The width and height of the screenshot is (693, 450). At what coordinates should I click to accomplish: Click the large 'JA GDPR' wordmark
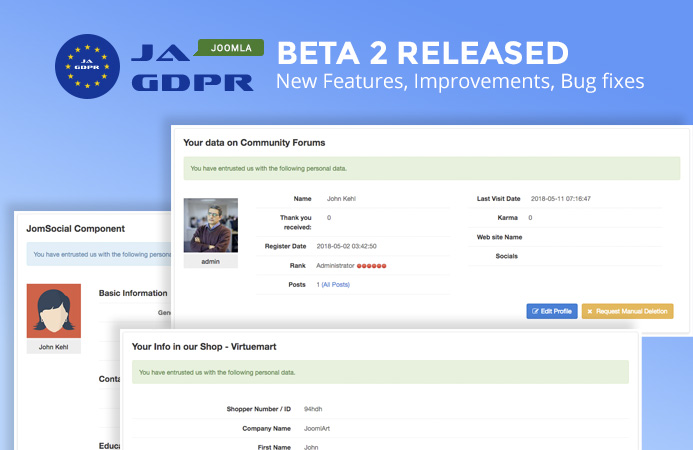(193, 68)
